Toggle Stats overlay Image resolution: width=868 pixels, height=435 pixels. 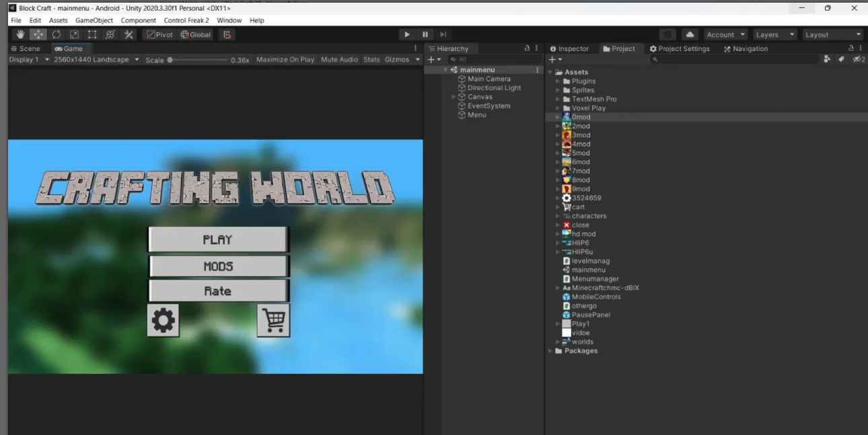click(371, 60)
